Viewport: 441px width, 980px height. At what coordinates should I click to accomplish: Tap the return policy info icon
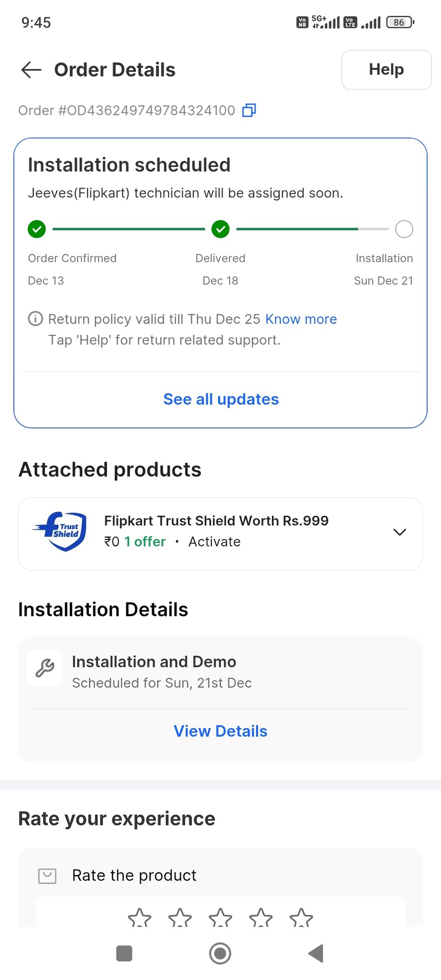[35, 319]
